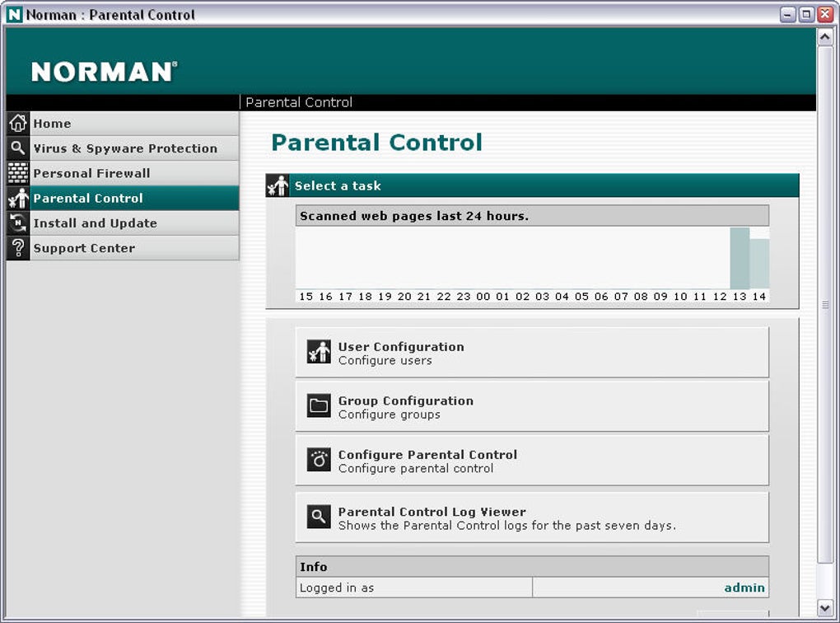The image size is (840, 623).
Task: Click the Select a task header icon
Action: 278,185
